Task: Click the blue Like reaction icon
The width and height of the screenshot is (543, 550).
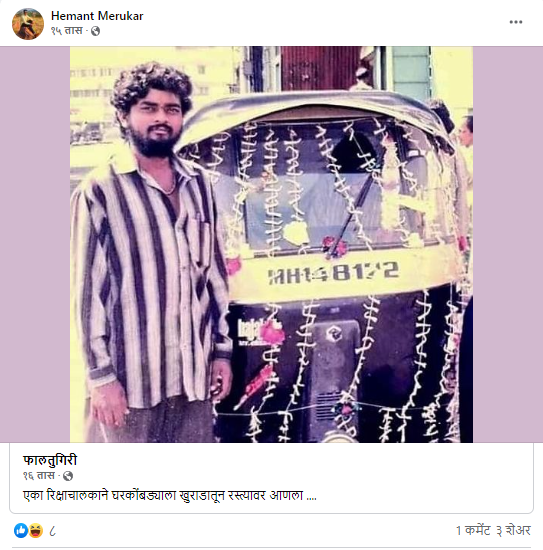Action: coord(21,530)
